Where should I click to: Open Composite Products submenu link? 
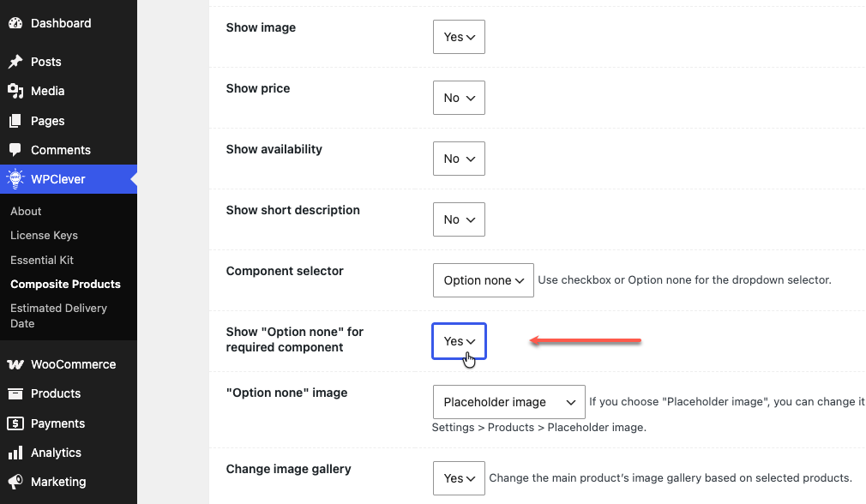pyautogui.click(x=65, y=285)
